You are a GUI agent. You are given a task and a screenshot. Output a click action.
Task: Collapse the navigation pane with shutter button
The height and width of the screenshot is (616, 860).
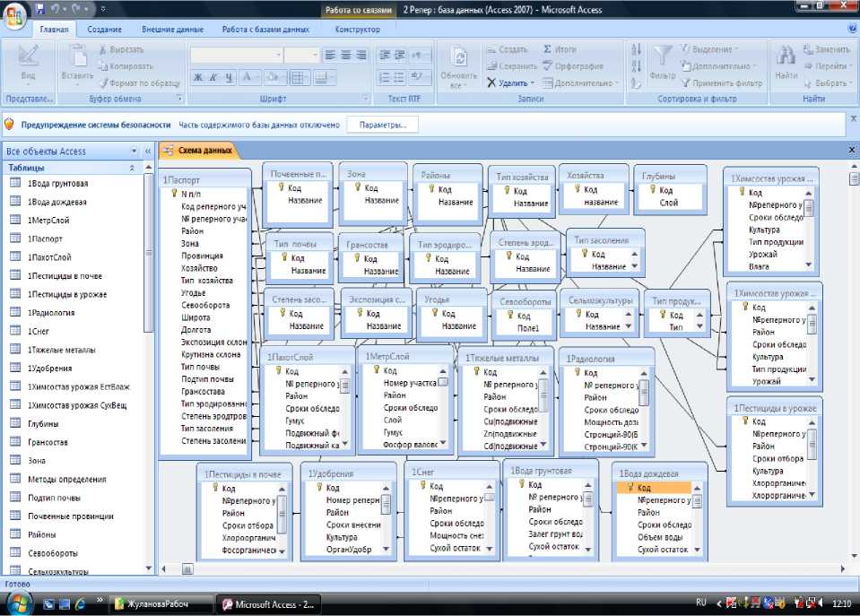(148, 152)
